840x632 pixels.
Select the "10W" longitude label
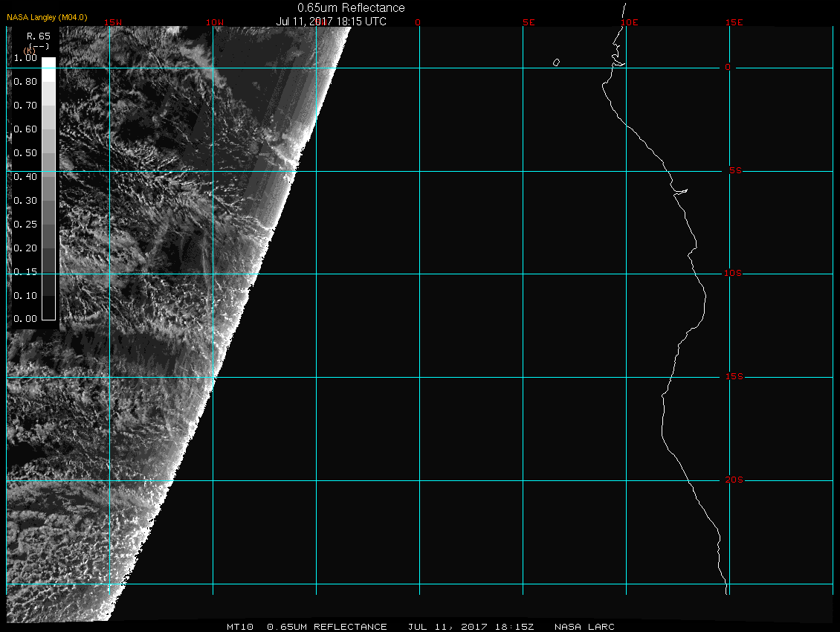(x=215, y=22)
